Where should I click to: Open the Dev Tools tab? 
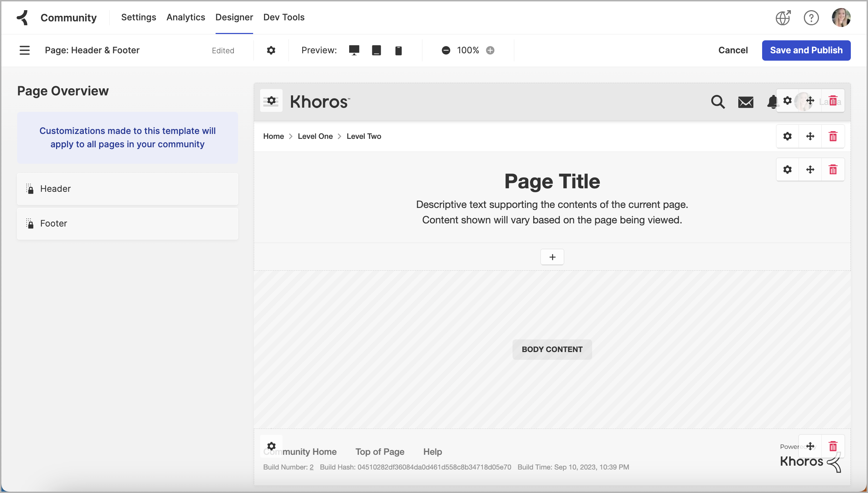tap(284, 17)
